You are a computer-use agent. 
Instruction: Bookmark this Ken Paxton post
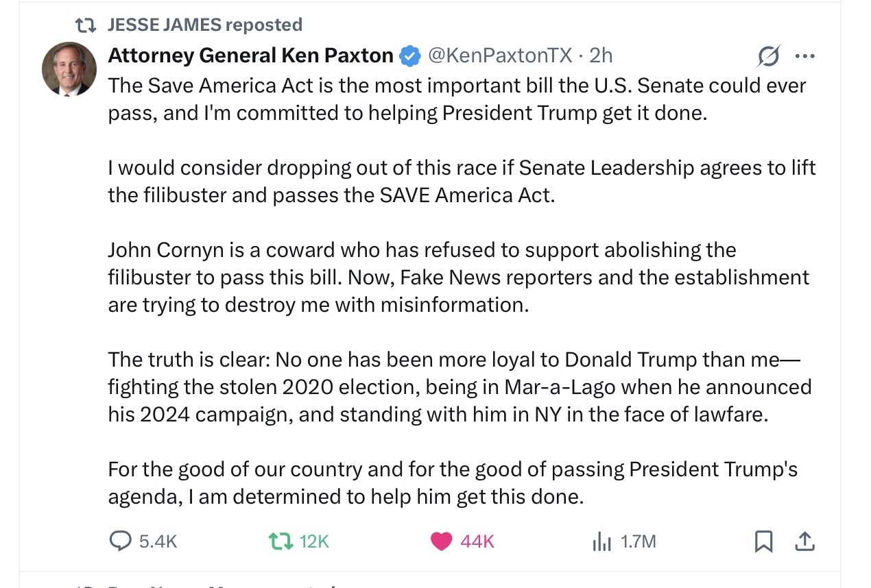point(763,541)
